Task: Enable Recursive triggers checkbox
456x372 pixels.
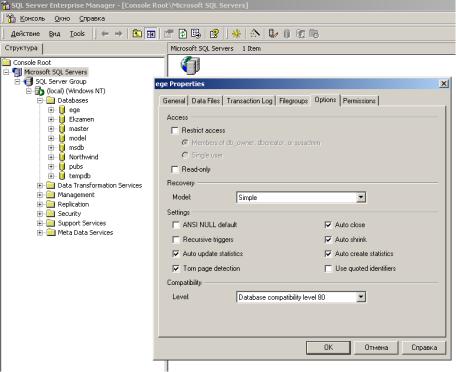Action: (x=176, y=240)
